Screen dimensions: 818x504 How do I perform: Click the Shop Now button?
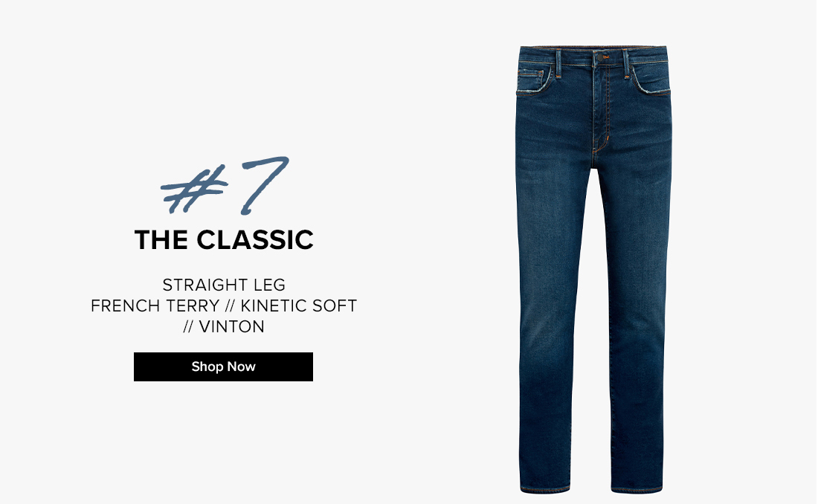point(223,366)
